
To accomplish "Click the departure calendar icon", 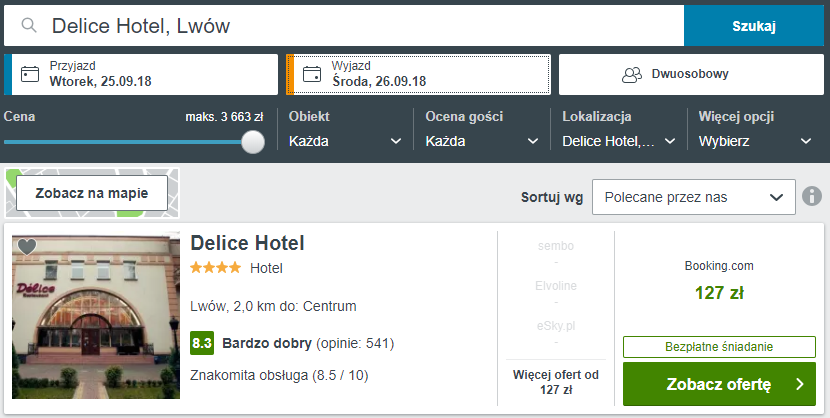I will [312, 74].
